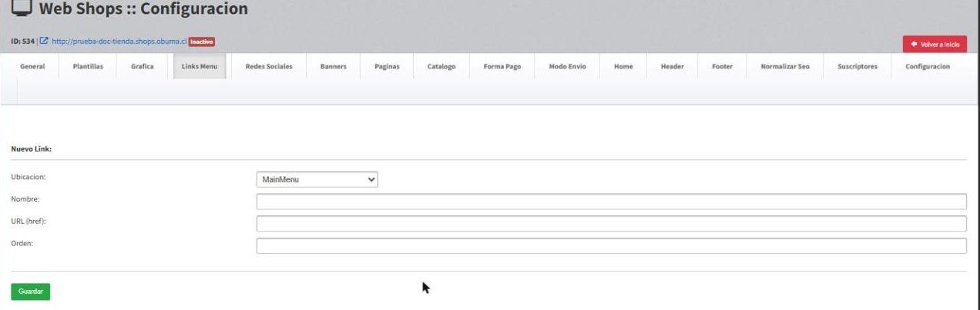The image size is (980, 310).
Task: Click the green Guardar button
Action: 31,292
